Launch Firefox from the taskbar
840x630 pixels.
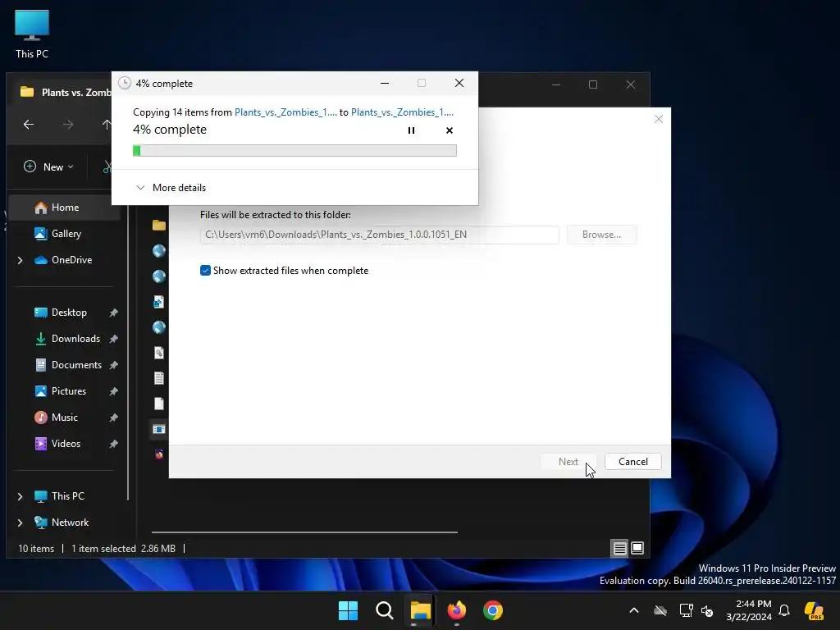(x=456, y=610)
